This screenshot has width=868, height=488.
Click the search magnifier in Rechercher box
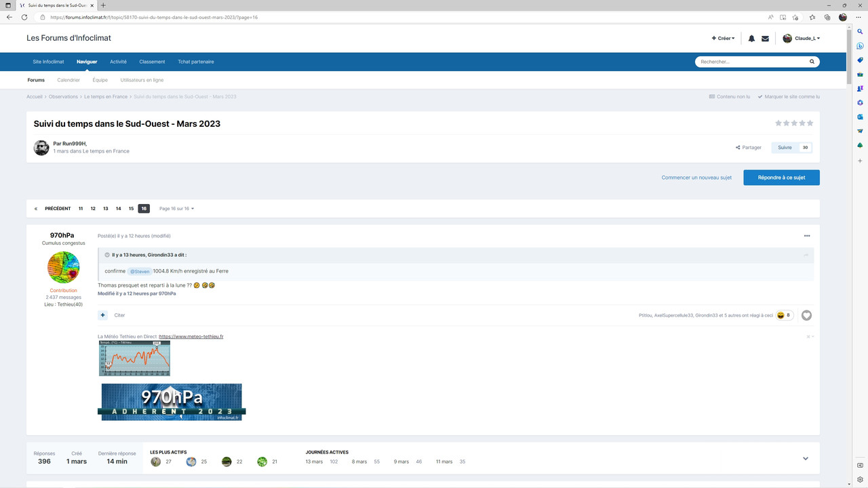tap(812, 62)
